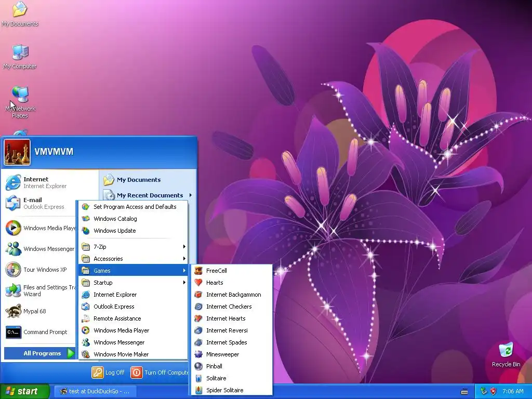
Task: Expand the Accessories submenu arrow
Action: point(184,259)
